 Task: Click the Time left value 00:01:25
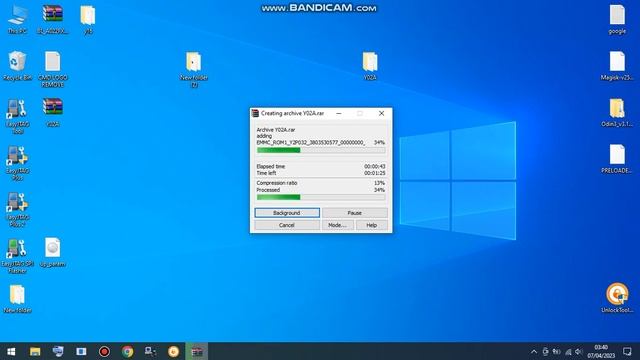click(375, 173)
